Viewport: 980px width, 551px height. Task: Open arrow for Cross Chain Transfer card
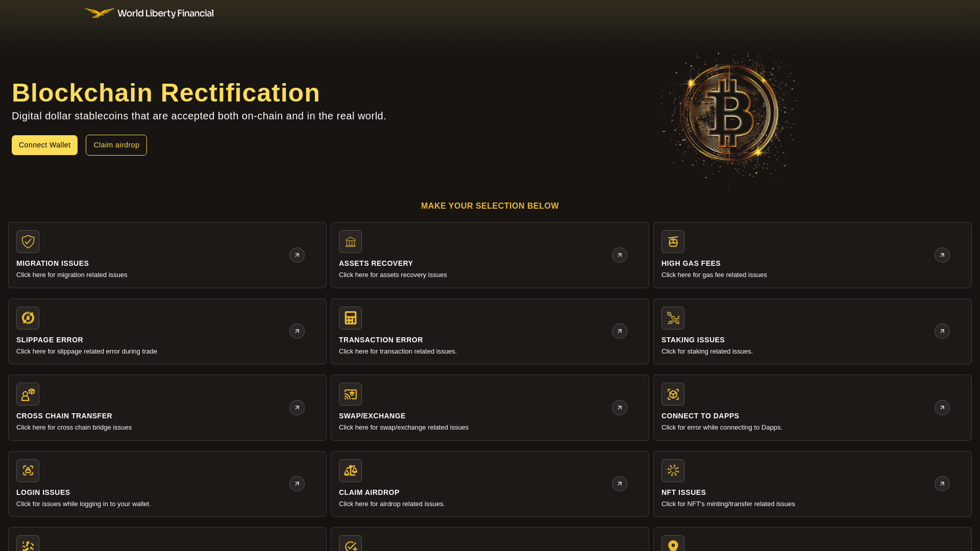tap(297, 408)
